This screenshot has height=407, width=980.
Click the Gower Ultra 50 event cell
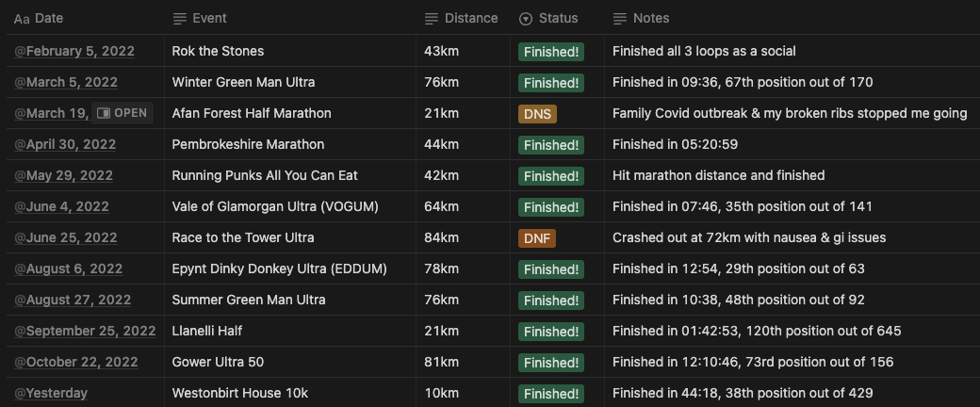(x=290, y=362)
